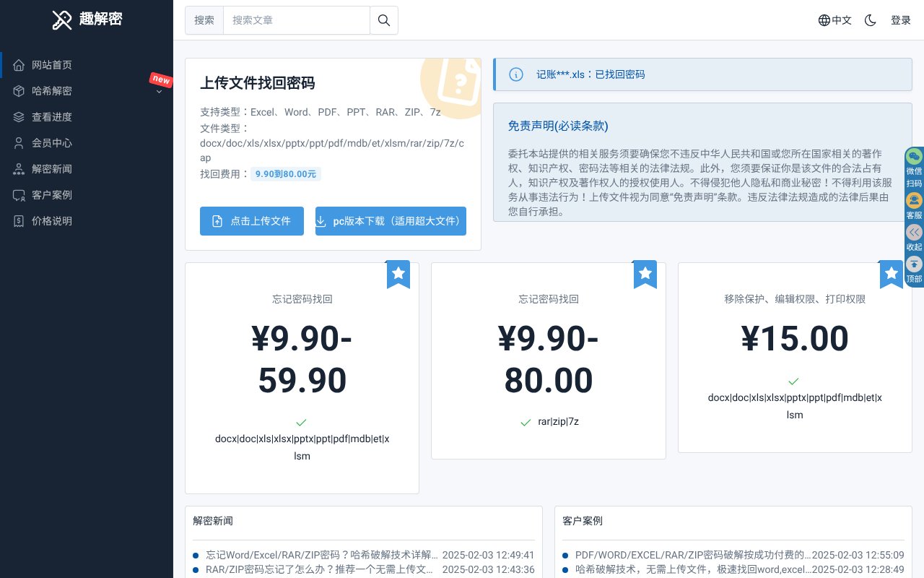The image size is (924, 578).
Task: Open 会员中心 via its user icon
Action: click(x=20, y=143)
